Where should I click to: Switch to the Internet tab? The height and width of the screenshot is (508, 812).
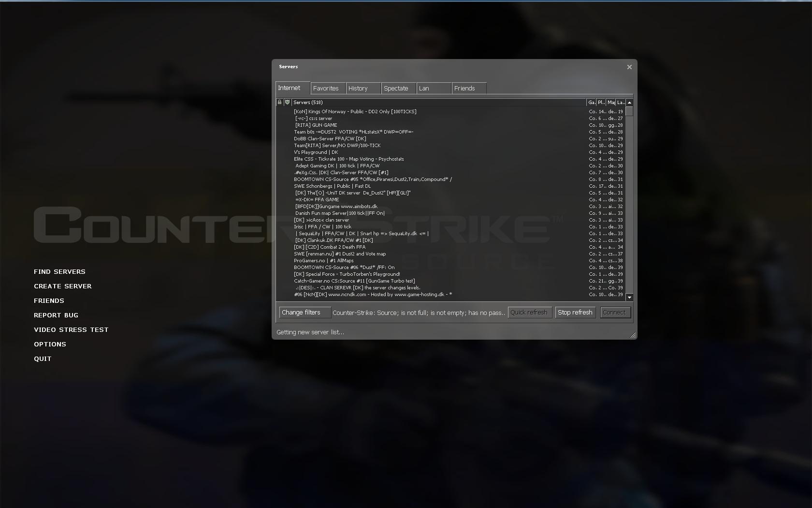pyautogui.click(x=293, y=88)
